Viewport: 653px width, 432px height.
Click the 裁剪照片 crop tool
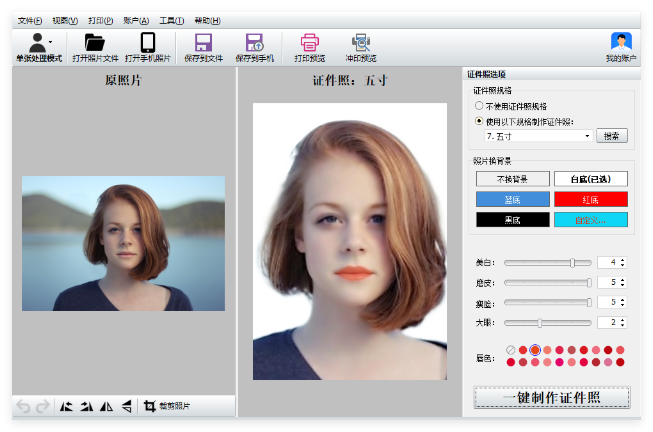coord(167,406)
